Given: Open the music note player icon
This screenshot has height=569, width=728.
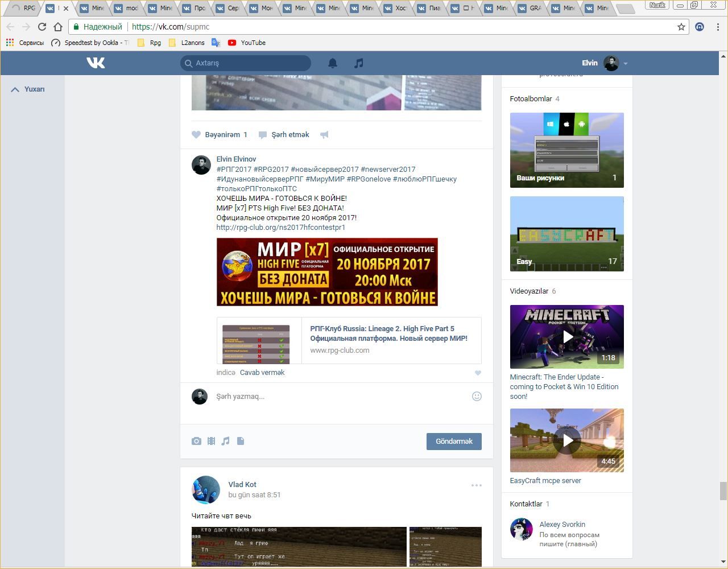Looking at the screenshot, I should 358,63.
